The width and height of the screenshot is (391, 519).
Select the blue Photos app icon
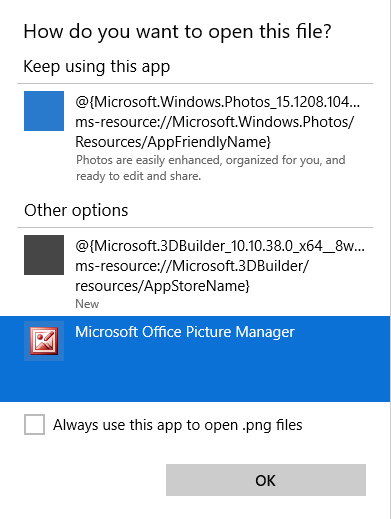click(x=44, y=111)
